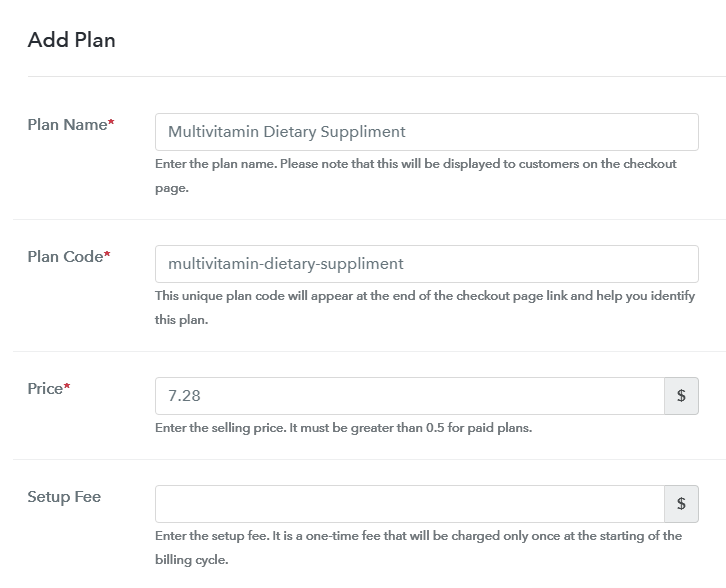Click the red asterisk next to Price
This screenshot has width=726, height=588.
pyautogui.click(x=67, y=388)
